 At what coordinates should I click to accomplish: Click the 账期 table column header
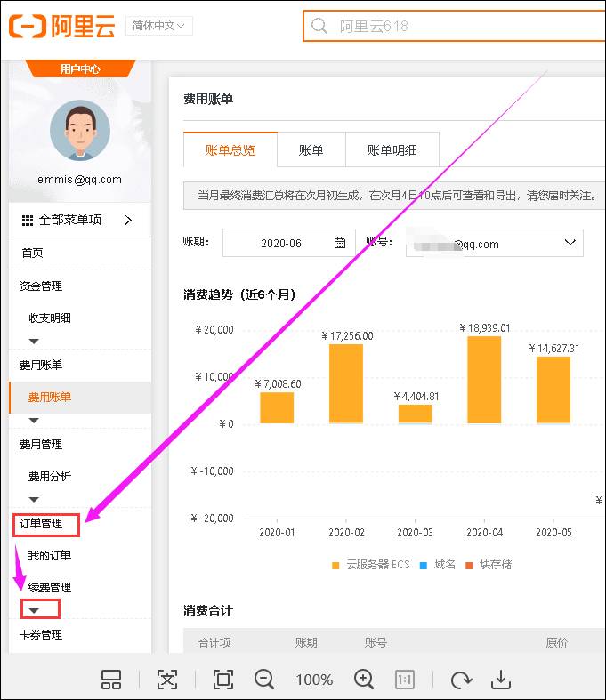click(306, 642)
